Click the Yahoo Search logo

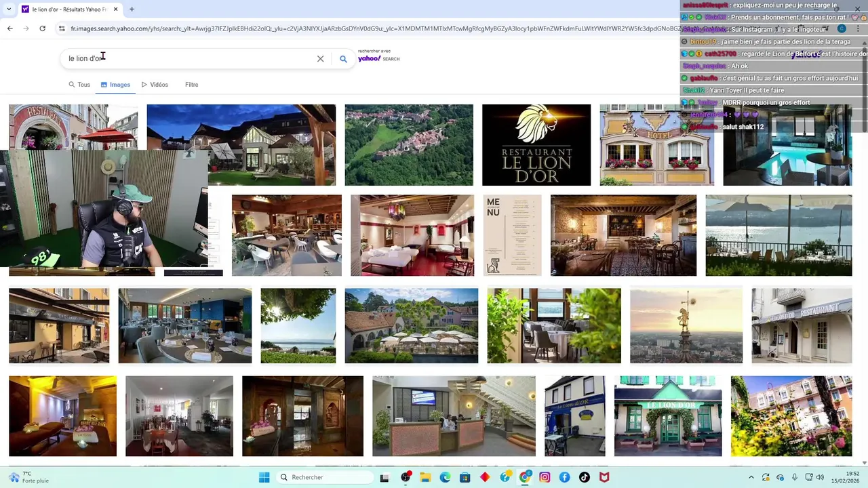(379, 59)
